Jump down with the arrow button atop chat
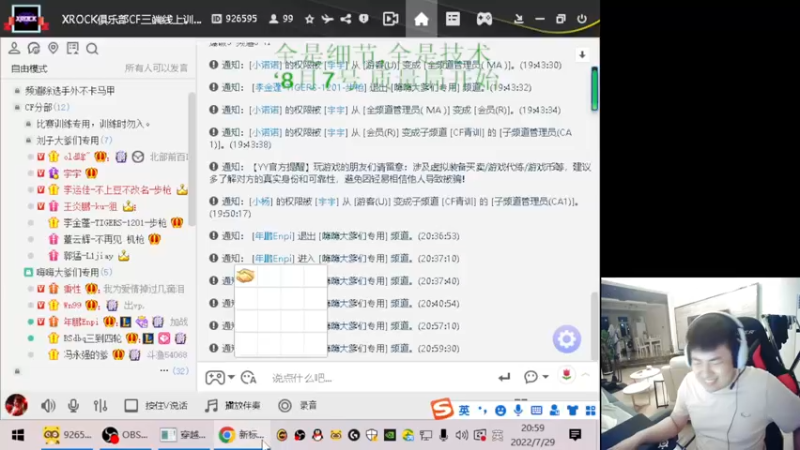 [582, 55]
